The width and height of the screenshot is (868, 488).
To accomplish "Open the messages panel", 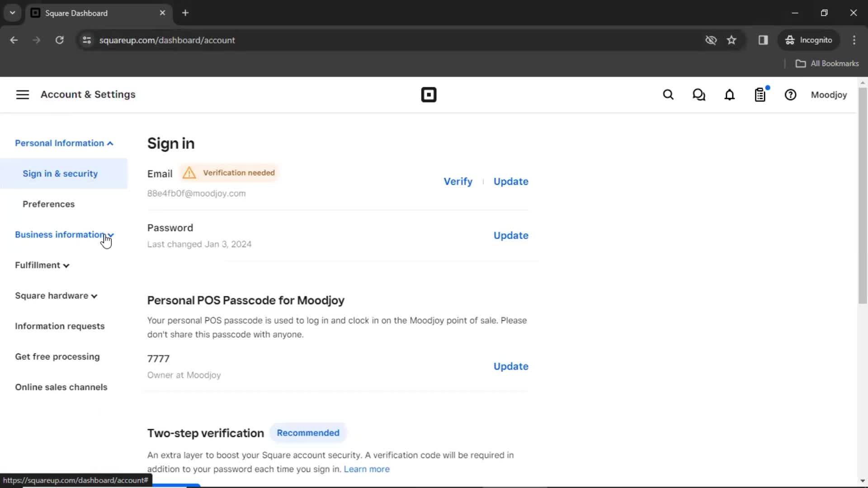I will pyautogui.click(x=698, y=95).
